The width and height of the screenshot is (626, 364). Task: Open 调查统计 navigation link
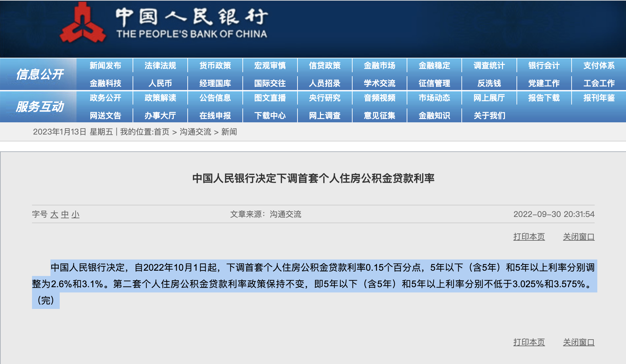pyautogui.click(x=489, y=66)
